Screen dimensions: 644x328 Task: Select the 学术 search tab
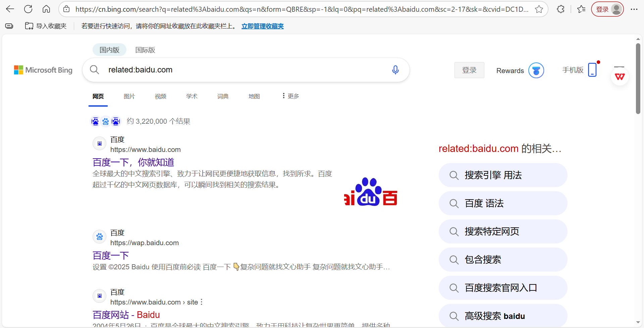pos(192,96)
